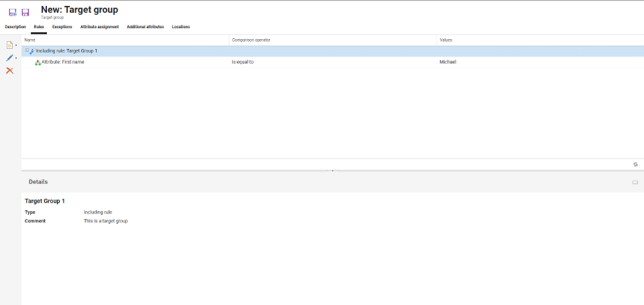
Task: Click the splitter handle above the Details panel
Action: pos(333,171)
